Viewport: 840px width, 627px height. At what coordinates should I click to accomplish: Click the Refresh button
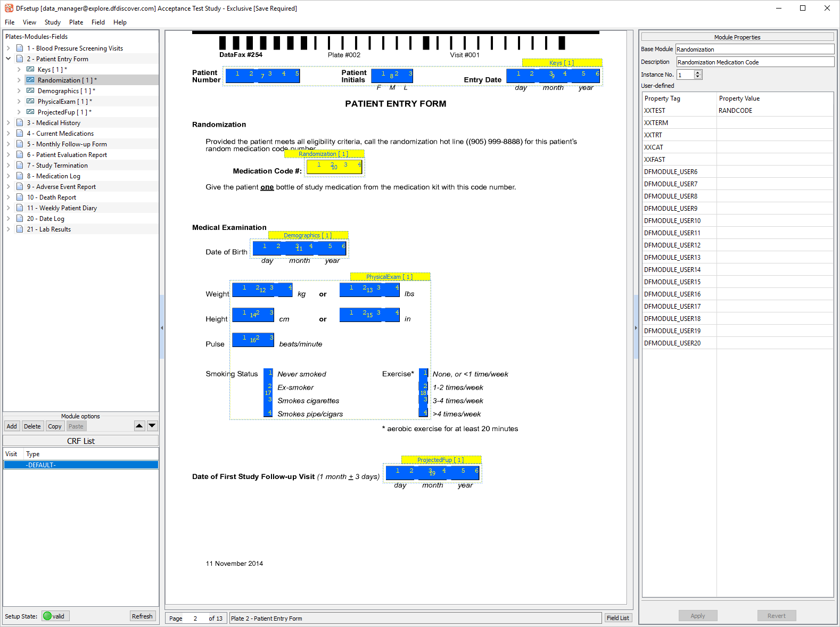142,616
